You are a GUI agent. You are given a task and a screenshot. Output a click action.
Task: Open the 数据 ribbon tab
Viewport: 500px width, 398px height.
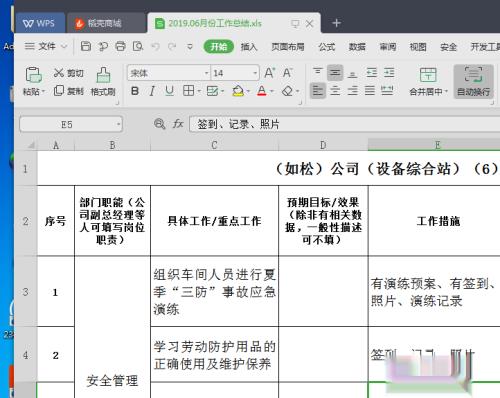pyautogui.click(x=357, y=47)
